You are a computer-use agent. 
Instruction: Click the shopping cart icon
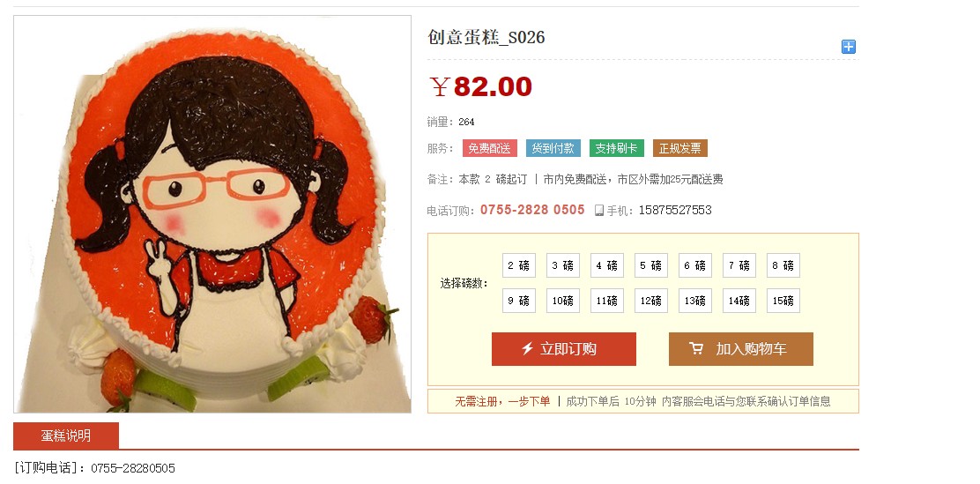click(x=695, y=348)
